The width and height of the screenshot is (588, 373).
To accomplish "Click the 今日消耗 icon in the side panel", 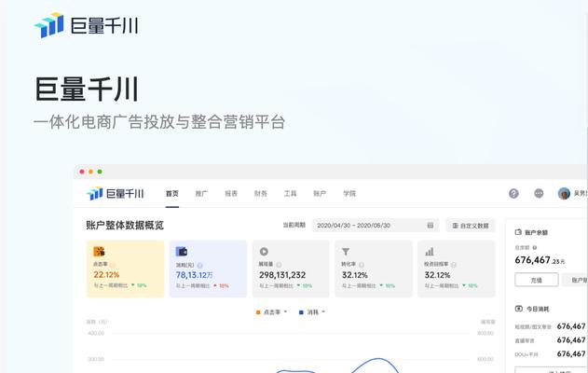I will pos(519,309).
